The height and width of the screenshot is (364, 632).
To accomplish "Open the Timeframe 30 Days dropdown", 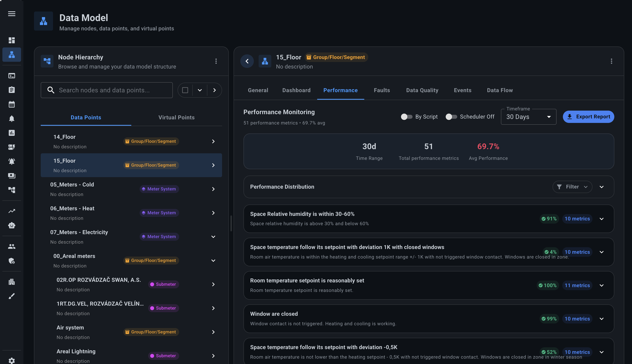I will (528, 117).
